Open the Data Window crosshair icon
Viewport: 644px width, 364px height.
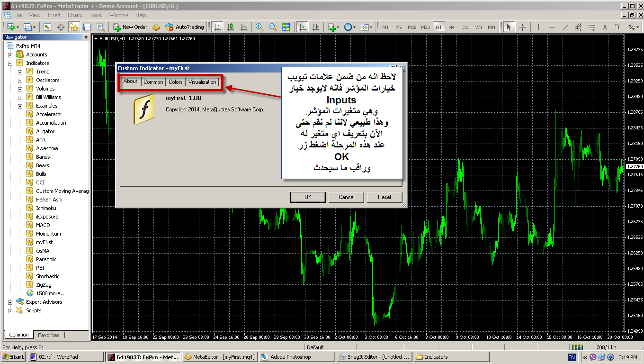61,27
